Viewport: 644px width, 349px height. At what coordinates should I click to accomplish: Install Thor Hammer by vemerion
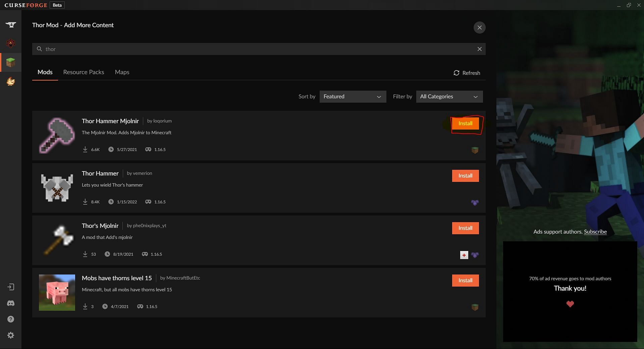tap(466, 176)
